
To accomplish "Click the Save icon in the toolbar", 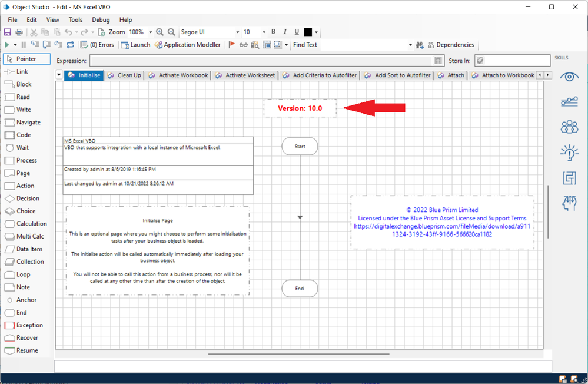I will 8,32.
